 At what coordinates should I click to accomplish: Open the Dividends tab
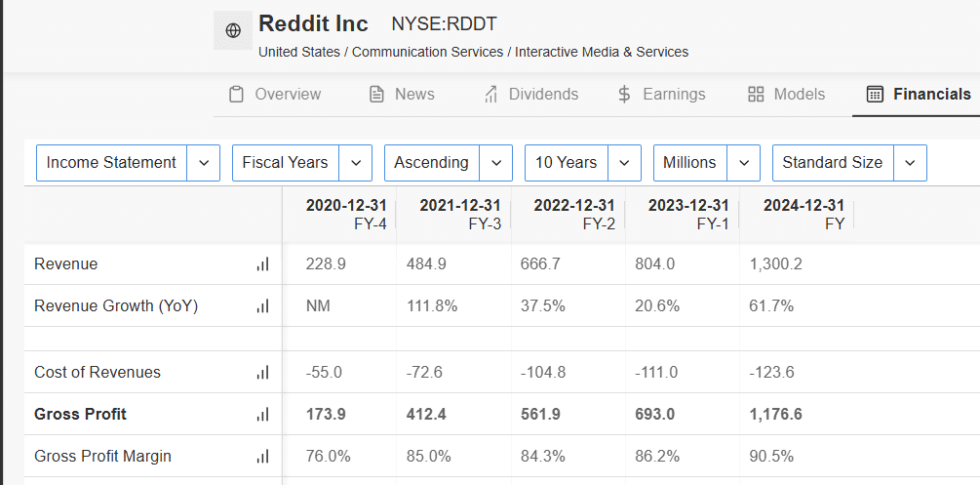tap(531, 95)
